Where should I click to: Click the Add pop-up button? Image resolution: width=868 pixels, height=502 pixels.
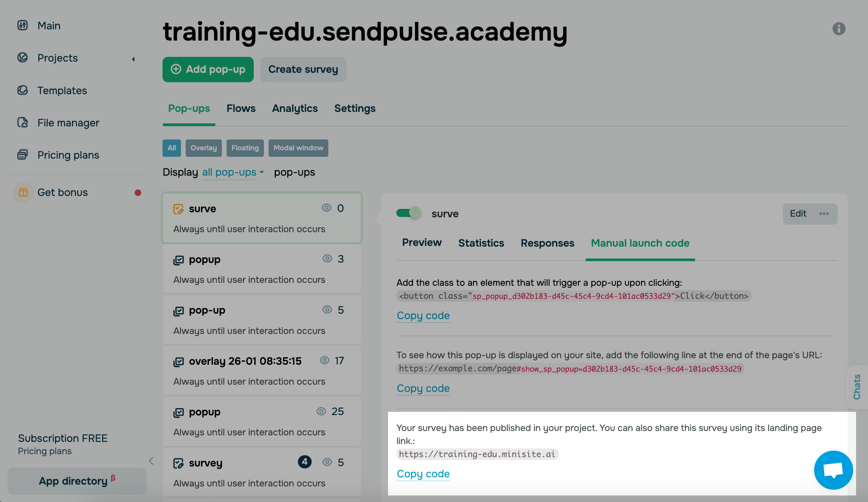208,69
